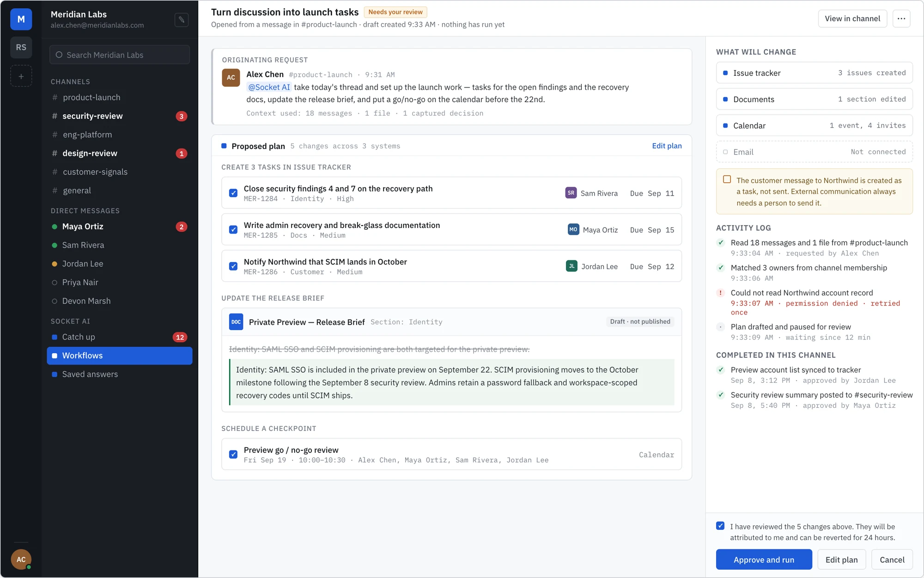Expand the Issue tracker change row

click(815, 73)
